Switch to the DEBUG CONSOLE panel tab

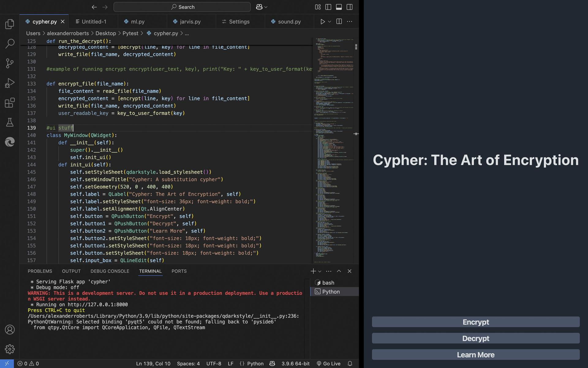110,271
